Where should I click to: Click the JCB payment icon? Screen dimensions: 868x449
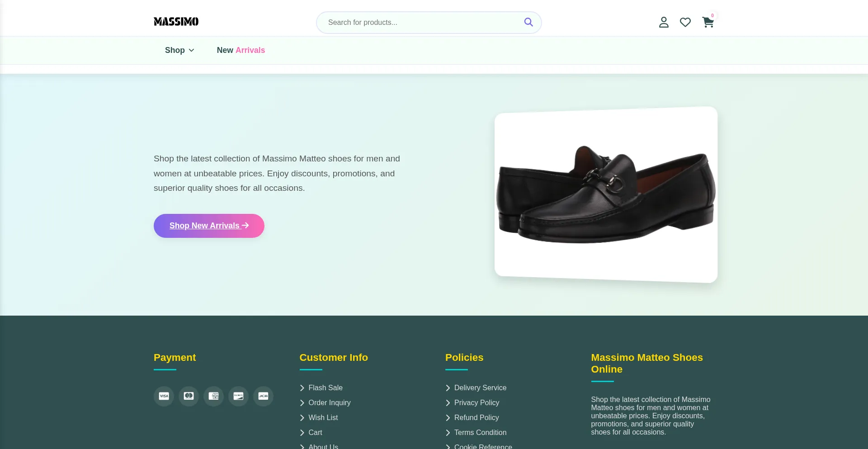point(263,396)
